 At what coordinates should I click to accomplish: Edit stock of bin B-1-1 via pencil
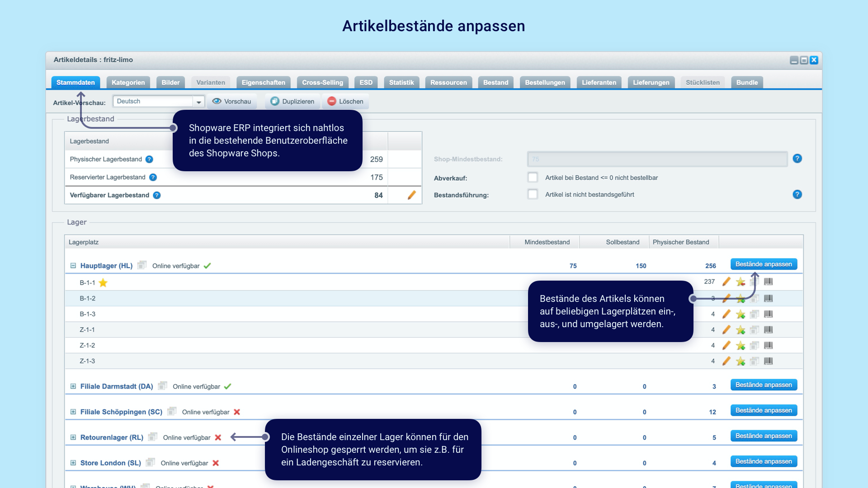pyautogui.click(x=726, y=282)
